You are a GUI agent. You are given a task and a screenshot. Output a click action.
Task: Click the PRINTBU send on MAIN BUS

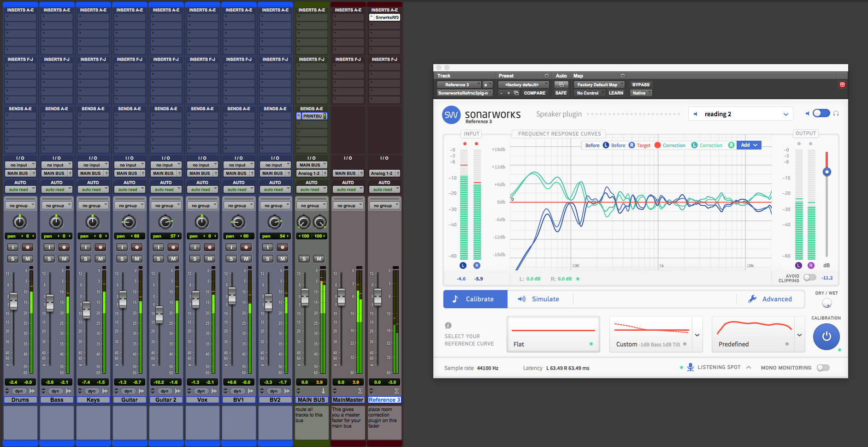pyautogui.click(x=312, y=116)
